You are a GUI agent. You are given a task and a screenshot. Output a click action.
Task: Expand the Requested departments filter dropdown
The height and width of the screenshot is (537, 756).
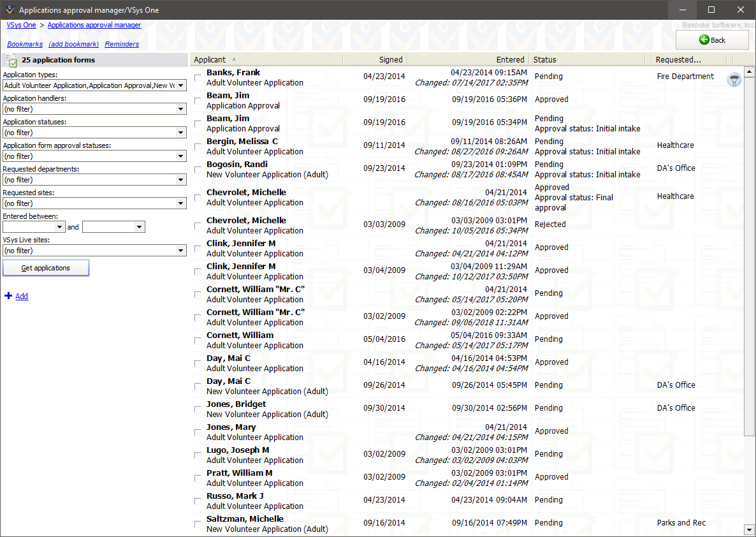pos(182,180)
